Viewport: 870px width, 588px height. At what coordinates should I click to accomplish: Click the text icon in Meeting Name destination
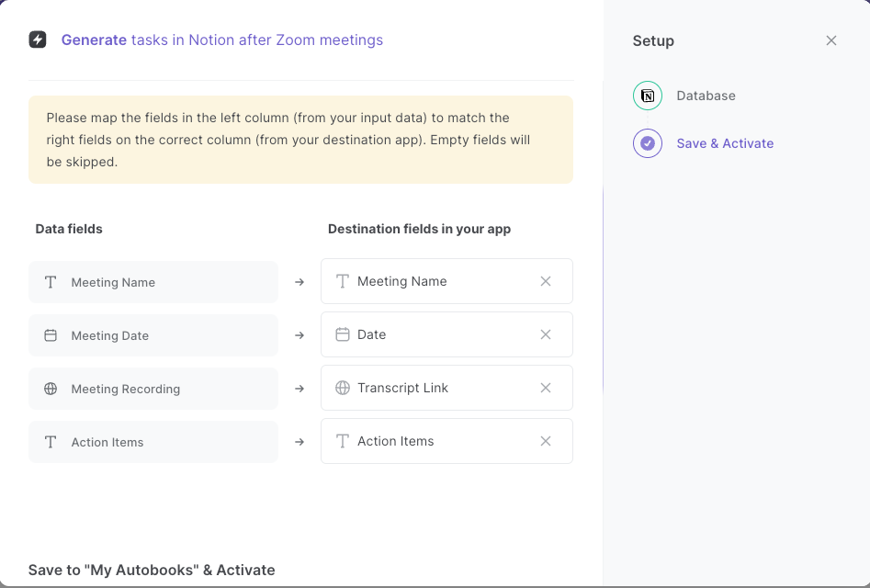(343, 281)
